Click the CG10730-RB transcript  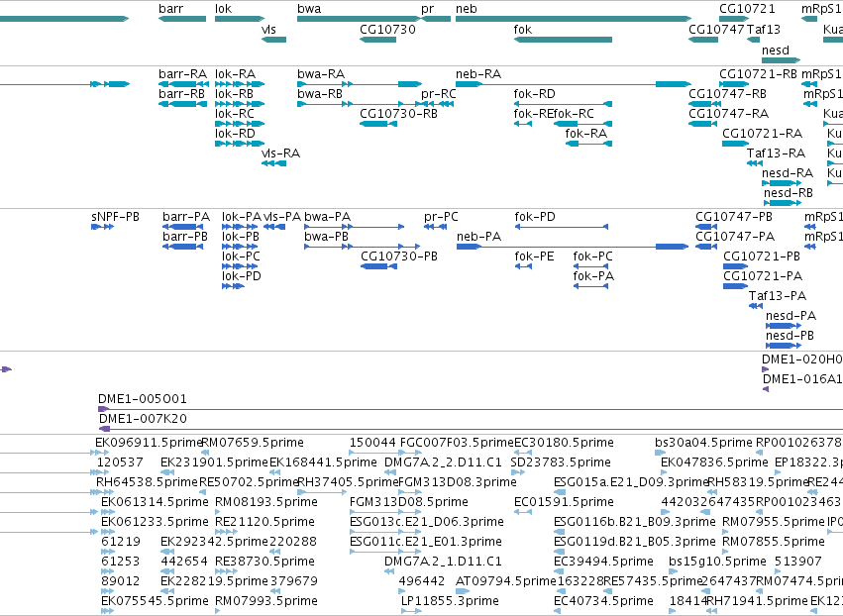click(378, 124)
